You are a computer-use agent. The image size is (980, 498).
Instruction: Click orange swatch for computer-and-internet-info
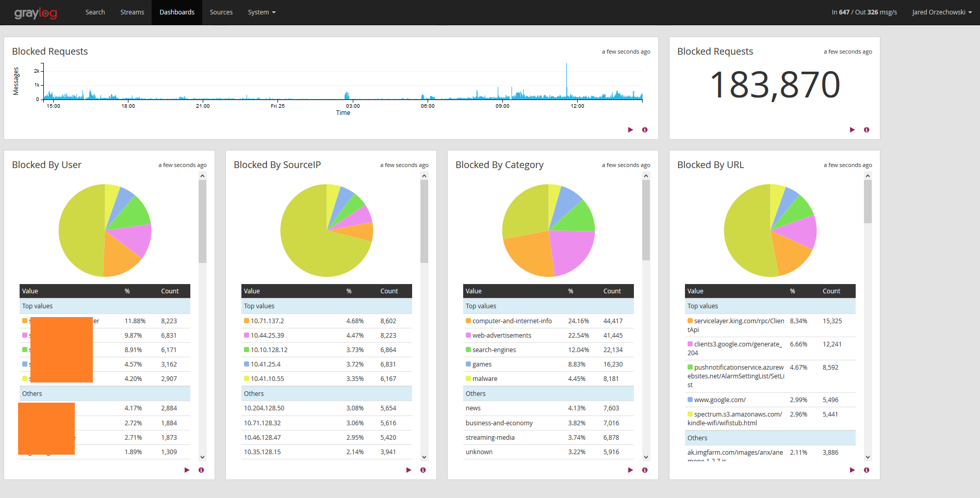point(468,321)
